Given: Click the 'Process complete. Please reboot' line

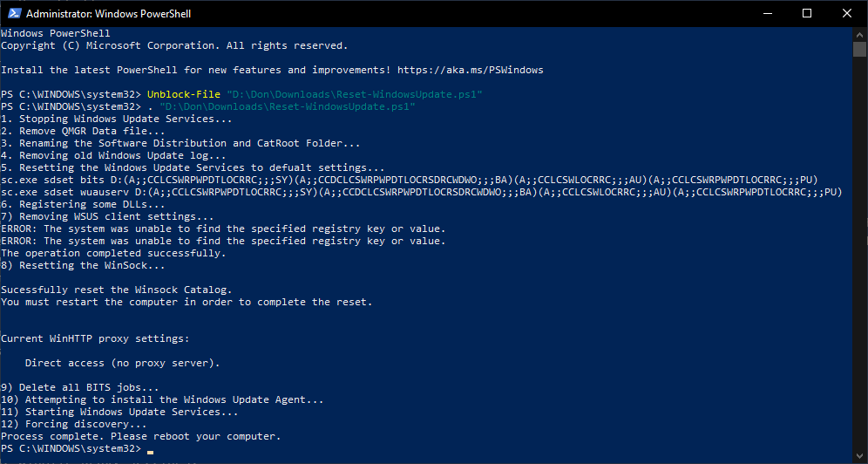Looking at the screenshot, I should [140, 436].
